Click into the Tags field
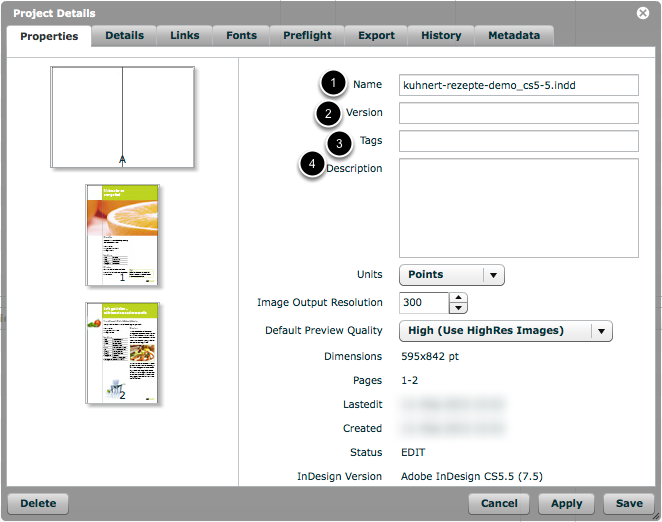This screenshot has width=662, height=522. click(x=518, y=141)
